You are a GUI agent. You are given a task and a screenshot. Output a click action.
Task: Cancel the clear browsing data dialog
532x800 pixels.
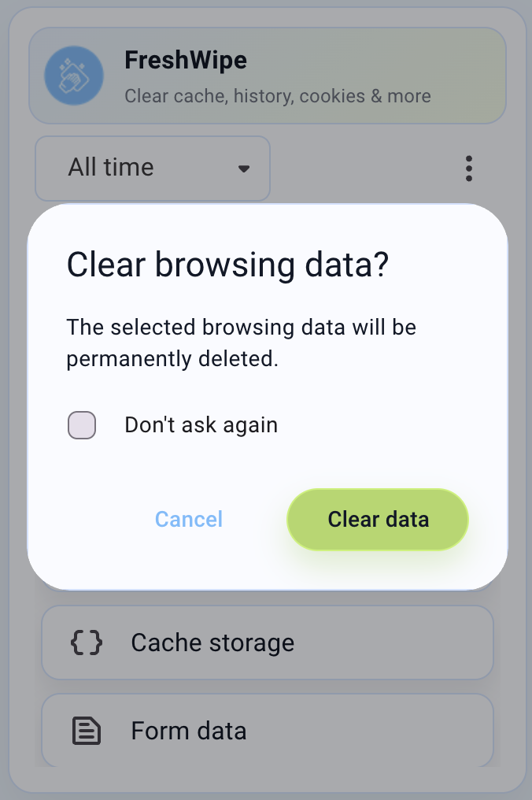(188, 519)
